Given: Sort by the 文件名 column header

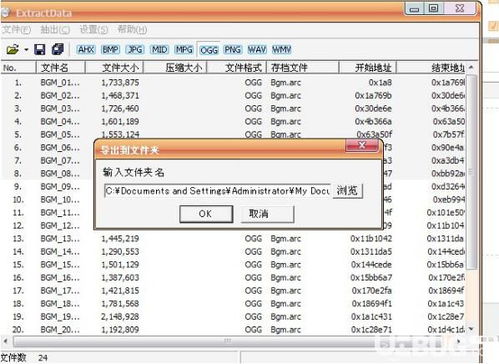Looking at the screenshot, I should coord(60,68).
